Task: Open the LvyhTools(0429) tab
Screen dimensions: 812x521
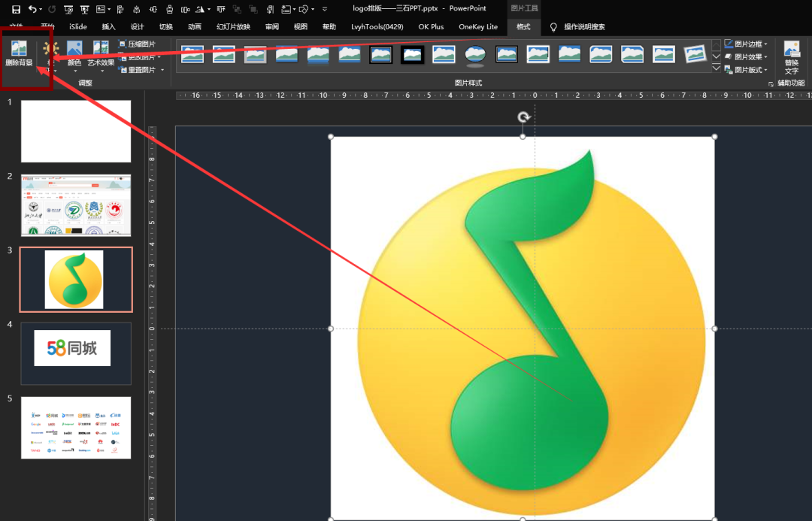Action: point(377,27)
